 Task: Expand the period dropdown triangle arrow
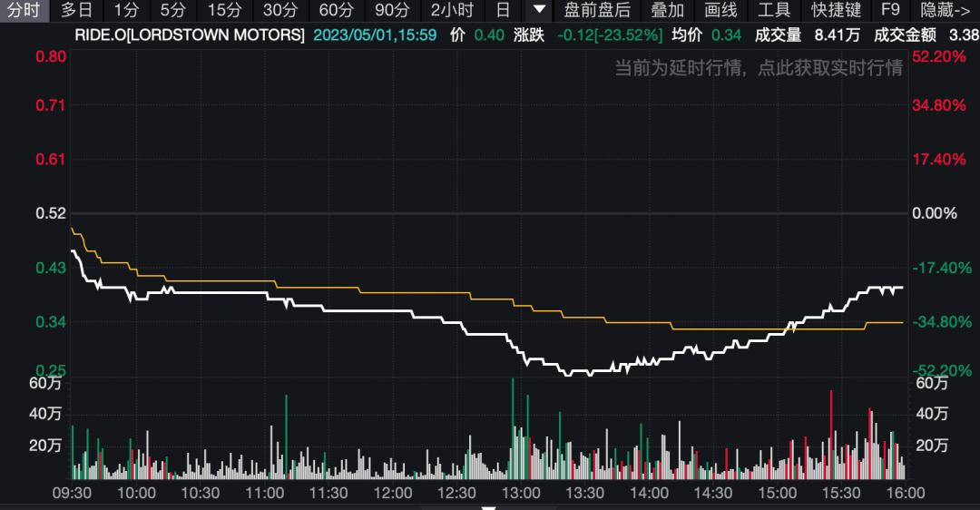coord(539,10)
